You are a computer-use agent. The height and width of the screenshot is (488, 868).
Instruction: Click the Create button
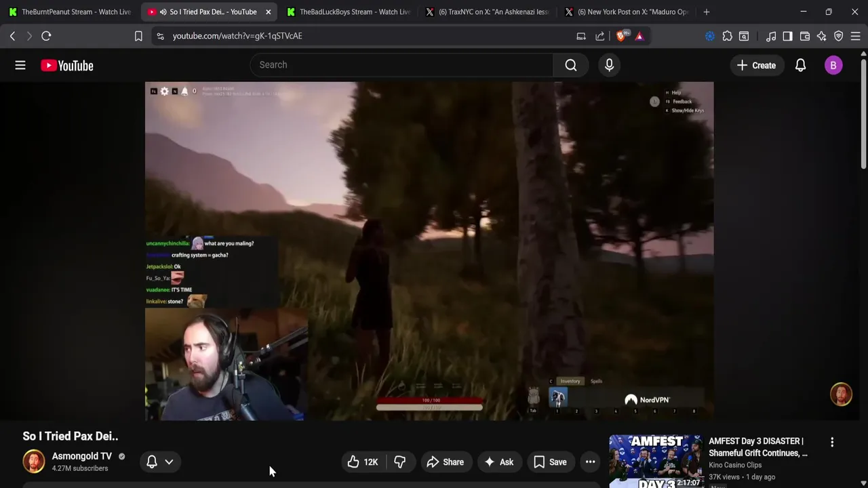coord(756,65)
